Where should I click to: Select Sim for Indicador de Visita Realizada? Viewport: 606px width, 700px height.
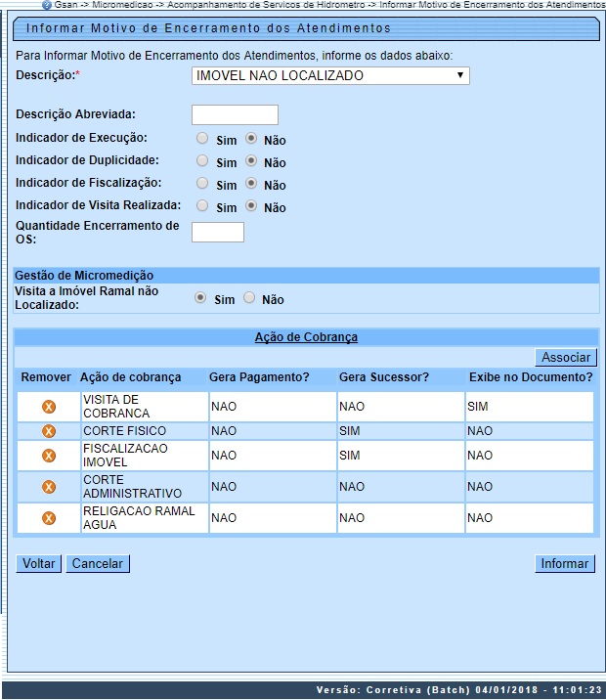click(202, 206)
